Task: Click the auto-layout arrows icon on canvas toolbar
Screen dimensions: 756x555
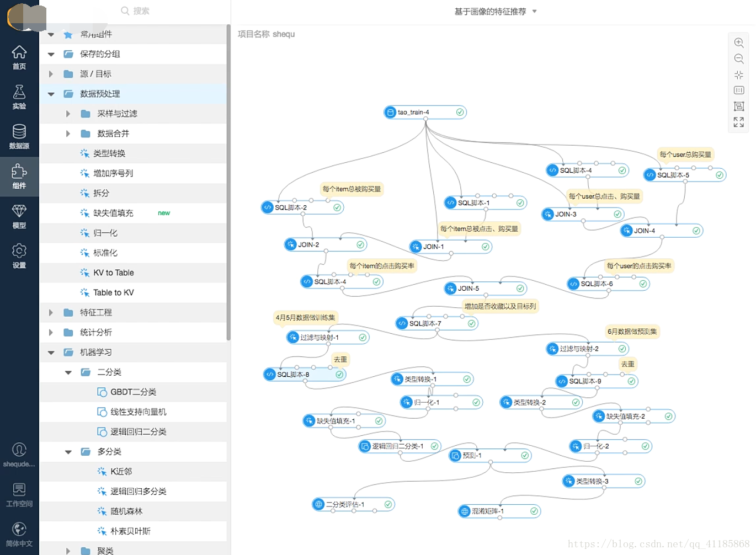Action: pyautogui.click(x=739, y=74)
